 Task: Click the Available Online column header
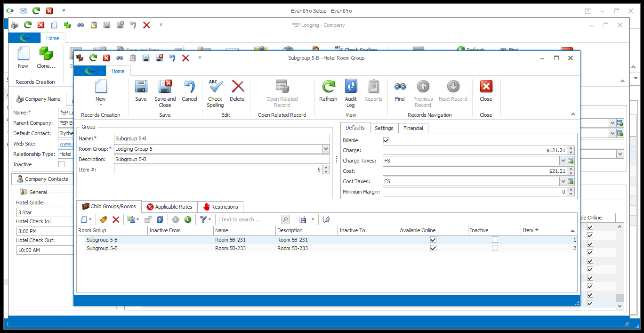(433, 230)
